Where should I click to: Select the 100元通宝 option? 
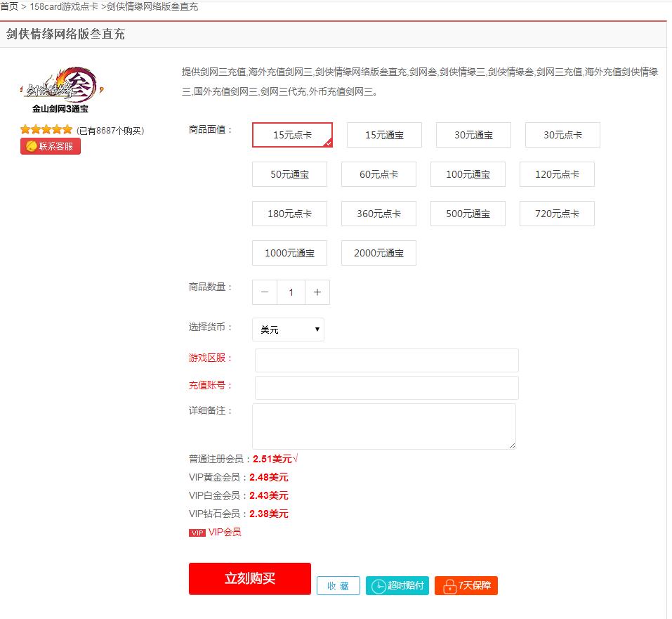click(x=468, y=174)
